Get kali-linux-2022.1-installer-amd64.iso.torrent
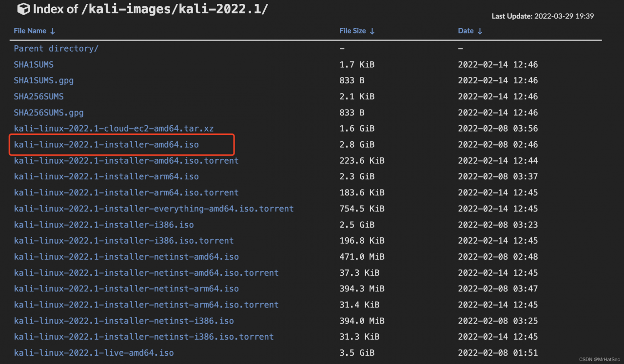 point(126,161)
